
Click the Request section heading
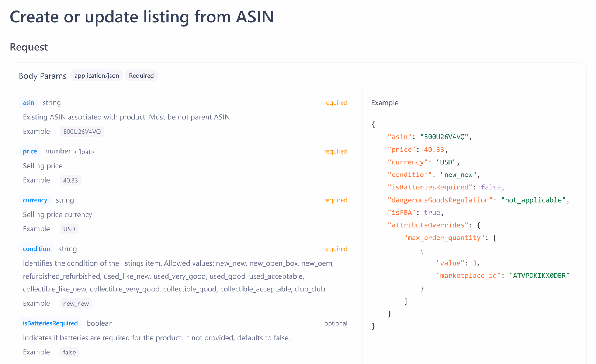coord(29,47)
